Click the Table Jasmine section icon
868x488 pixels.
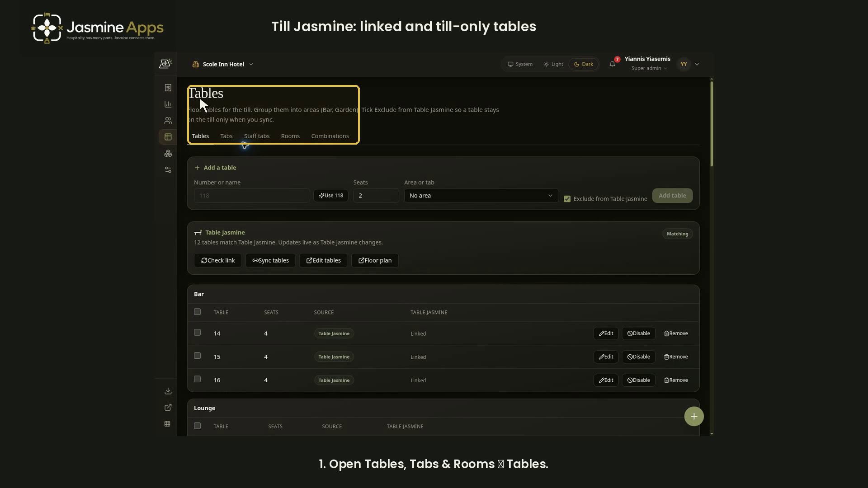point(198,233)
